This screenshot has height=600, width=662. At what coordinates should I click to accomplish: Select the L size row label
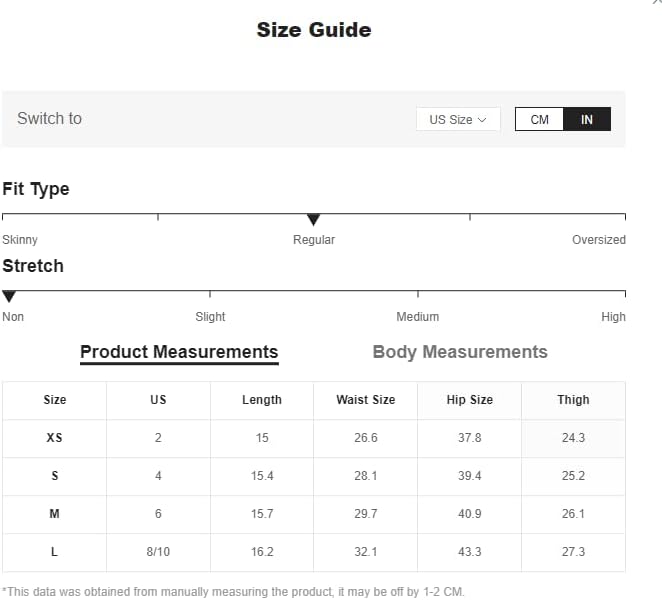[54, 552]
